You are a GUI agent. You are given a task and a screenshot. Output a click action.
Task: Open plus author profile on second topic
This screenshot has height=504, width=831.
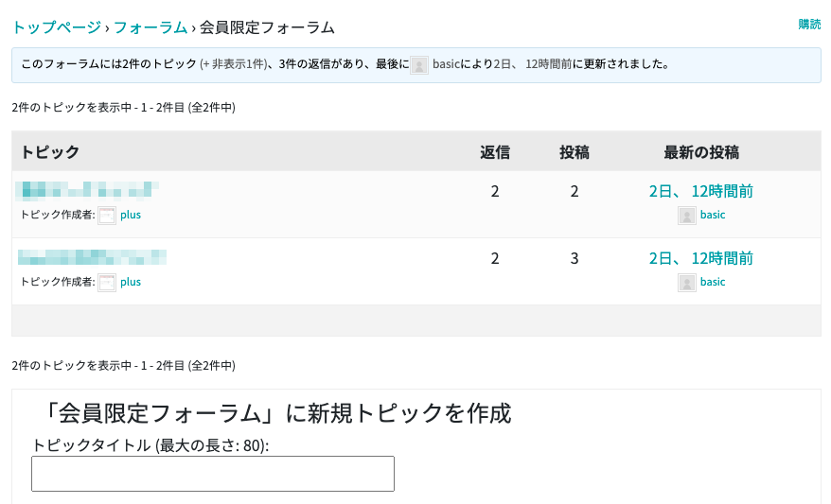pos(131,282)
